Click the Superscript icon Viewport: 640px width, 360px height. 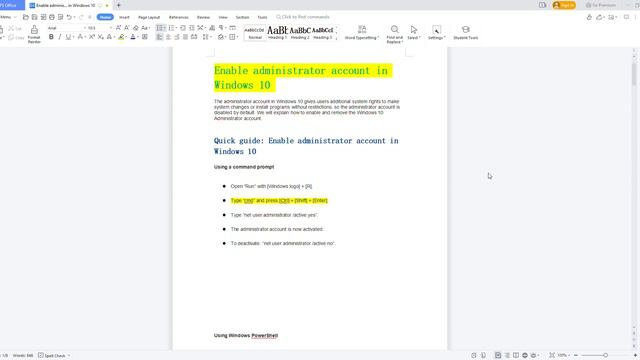pos(92,37)
